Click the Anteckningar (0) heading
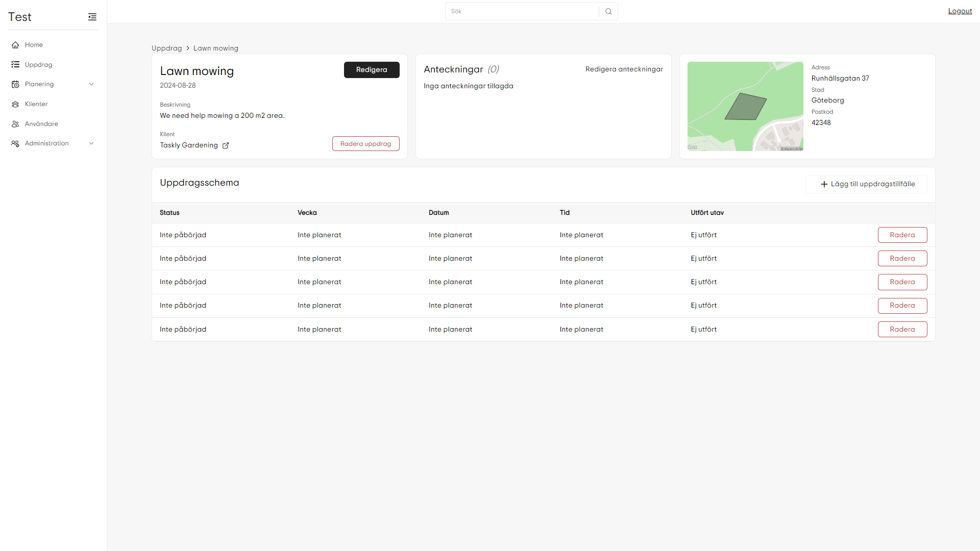 click(x=461, y=69)
